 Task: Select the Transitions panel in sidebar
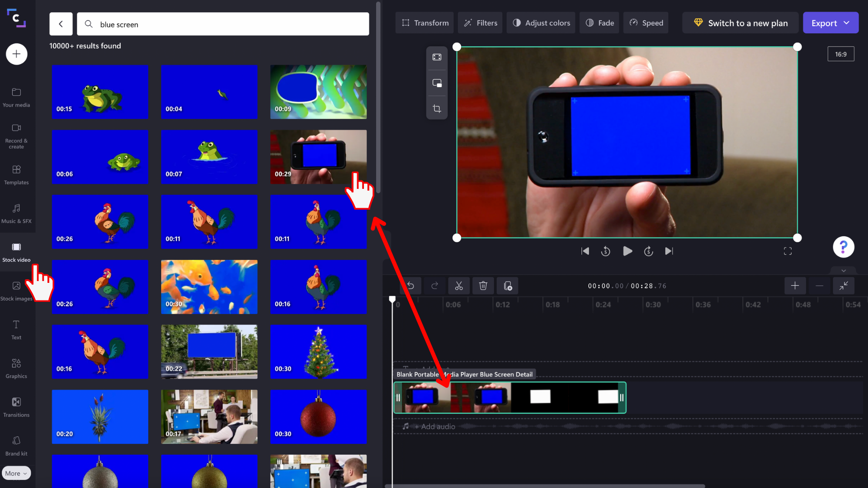[x=16, y=406]
